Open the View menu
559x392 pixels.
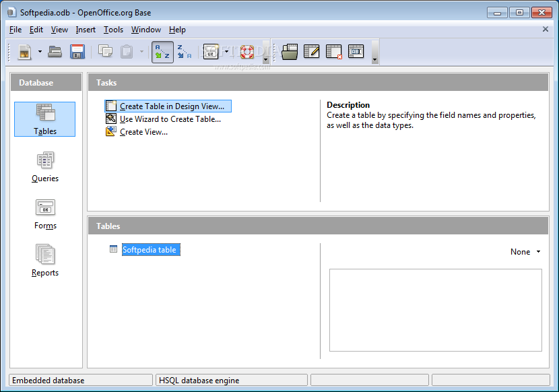click(x=59, y=30)
